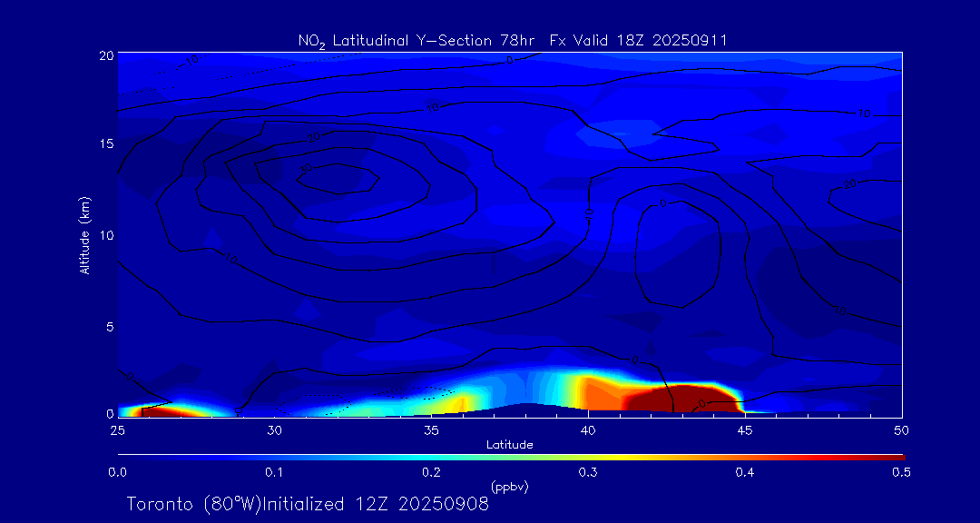Click the altitude axis tick label 5
Viewport: 980px width, 523px height.
[x=107, y=326]
